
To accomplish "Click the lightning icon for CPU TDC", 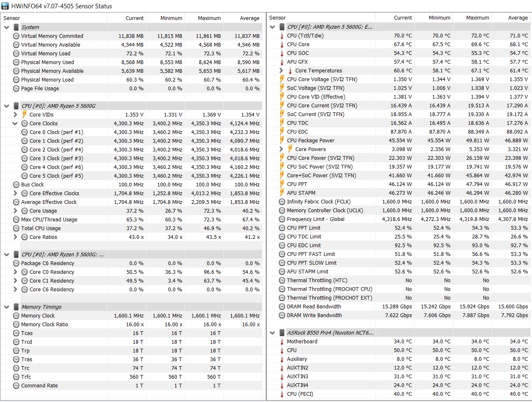I will click(x=282, y=123).
